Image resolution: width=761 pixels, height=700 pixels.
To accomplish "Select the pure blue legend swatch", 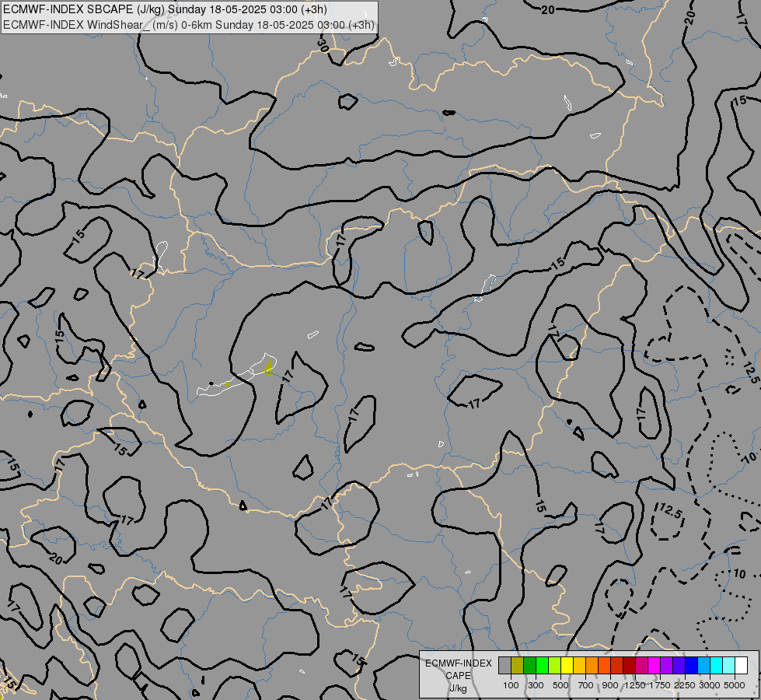I will tap(692, 666).
